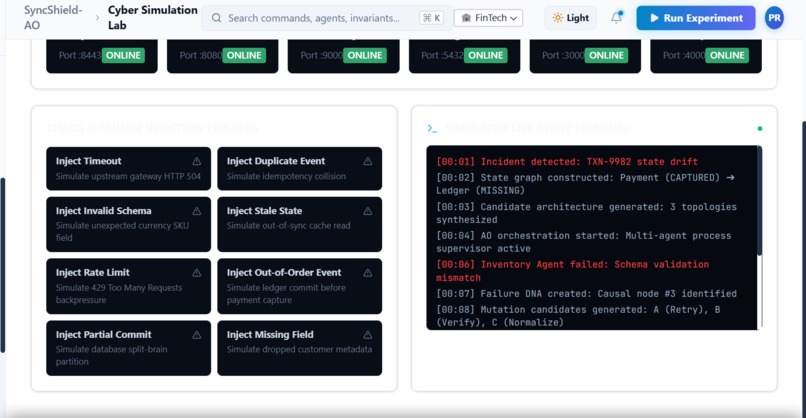Toggle the Light theme switch
Viewport: 806px width, 418px height.
(x=571, y=18)
